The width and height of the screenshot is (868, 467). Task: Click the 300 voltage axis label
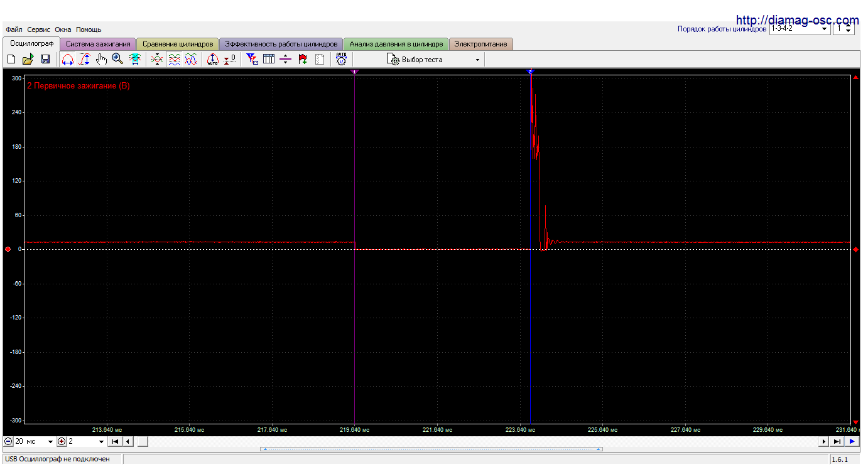[x=16, y=78]
